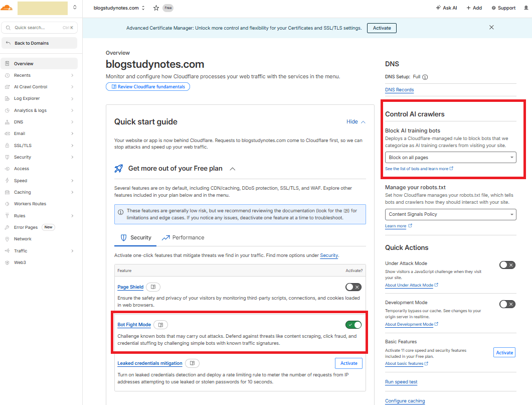Open Page Shield documentation book icon
This screenshot has height=405, width=532.
(x=153, y=287)
